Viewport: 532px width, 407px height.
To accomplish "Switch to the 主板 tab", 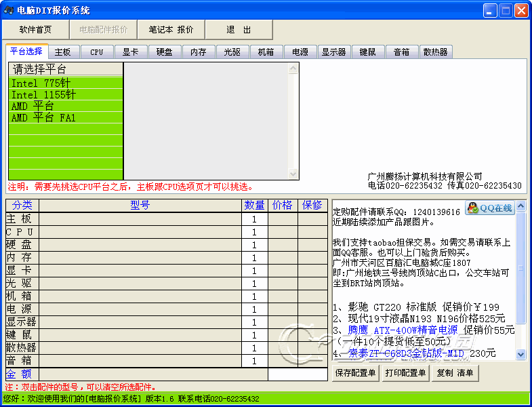I will 62,52.
